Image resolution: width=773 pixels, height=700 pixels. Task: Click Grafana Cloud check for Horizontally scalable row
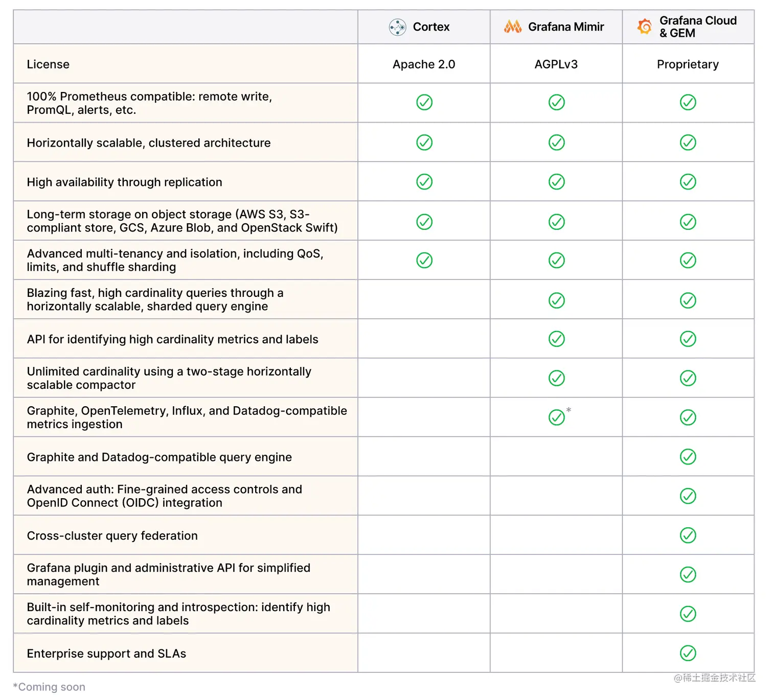[x=688, y=143]
